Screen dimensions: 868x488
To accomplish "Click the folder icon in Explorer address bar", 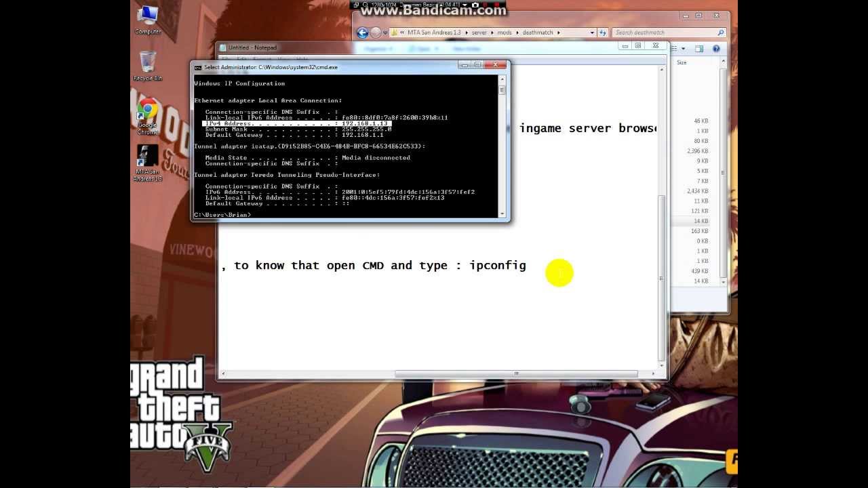I will coord(394,33).
